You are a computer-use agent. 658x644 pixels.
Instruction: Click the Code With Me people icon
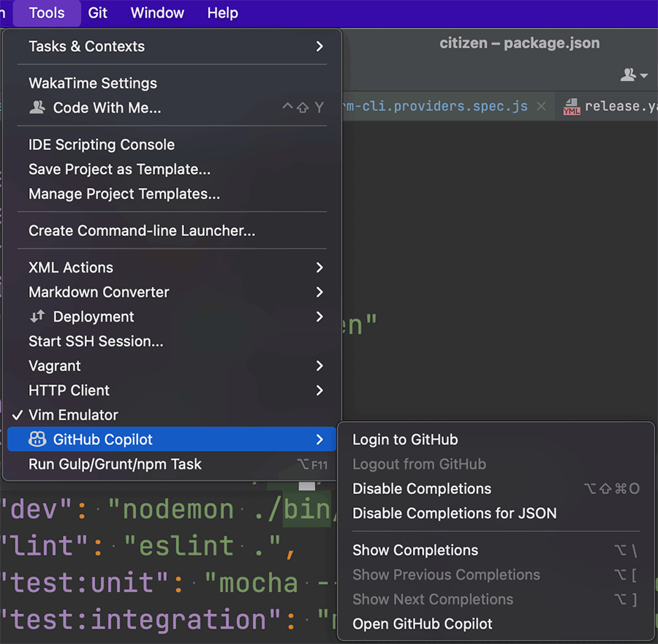tap(37, 107)
